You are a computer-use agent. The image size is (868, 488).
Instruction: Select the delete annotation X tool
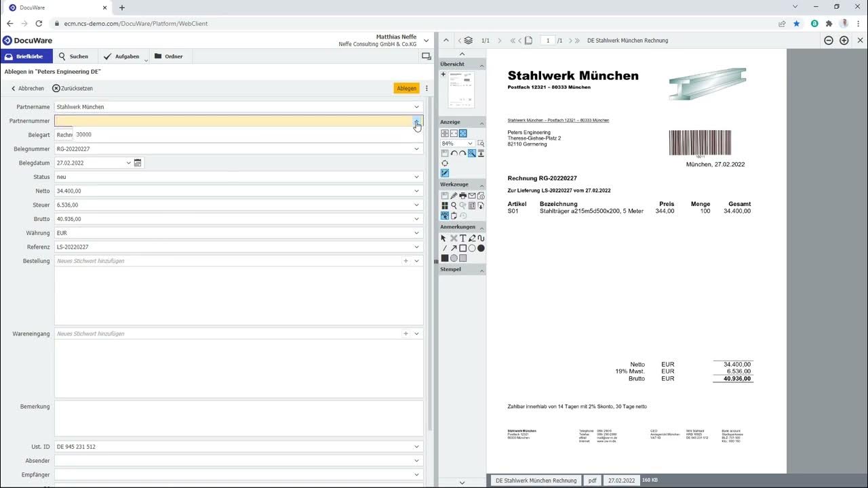pyautogui.click(x=454, y=239)
